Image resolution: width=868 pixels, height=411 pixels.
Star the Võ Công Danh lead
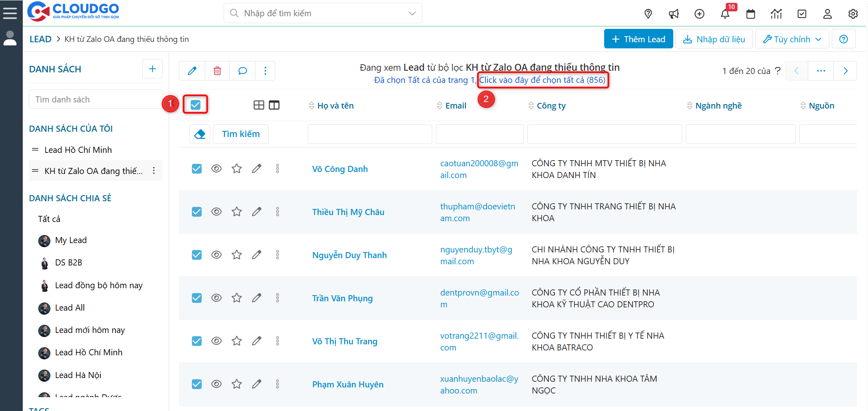click(x=237, y=168)
